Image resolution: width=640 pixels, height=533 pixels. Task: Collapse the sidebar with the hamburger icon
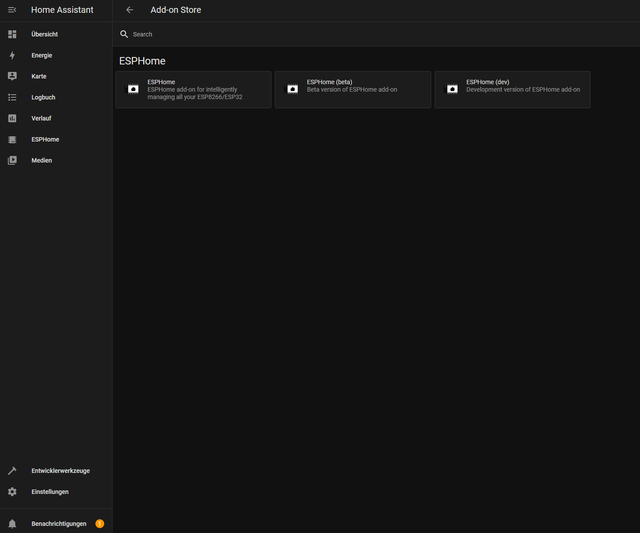pos(12,10)
